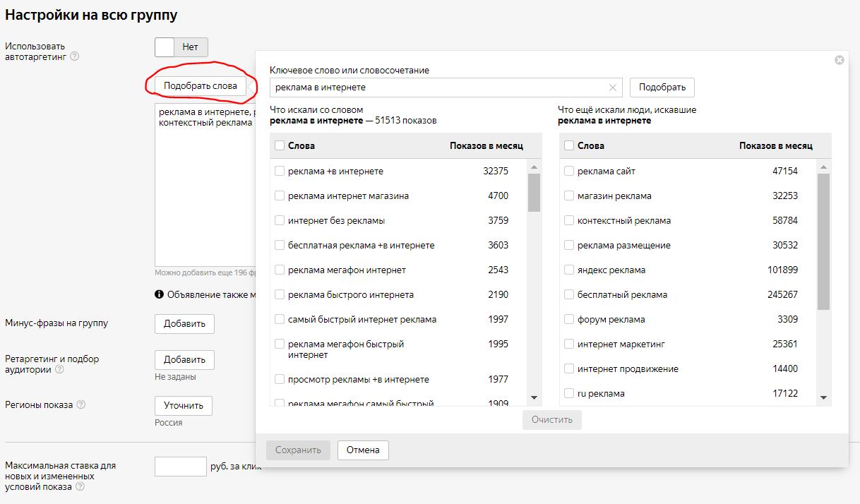Click Уточнить for regions
The width and height of the screenshot is (860, 504).
183,406
